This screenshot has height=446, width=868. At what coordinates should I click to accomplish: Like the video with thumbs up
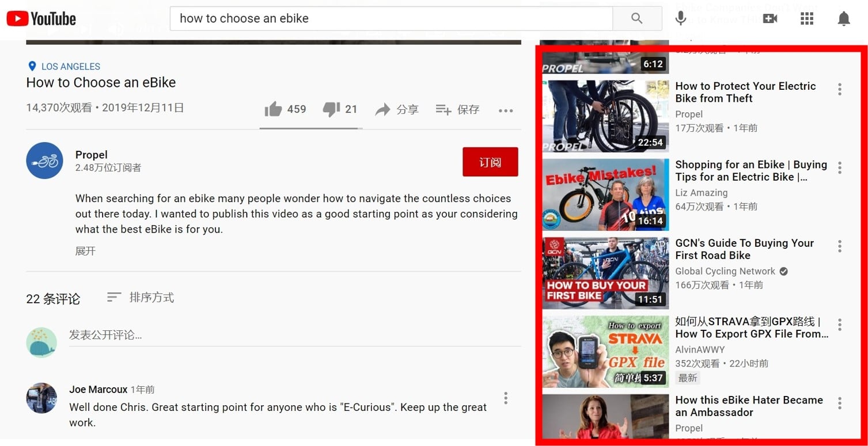pos(274,109)
